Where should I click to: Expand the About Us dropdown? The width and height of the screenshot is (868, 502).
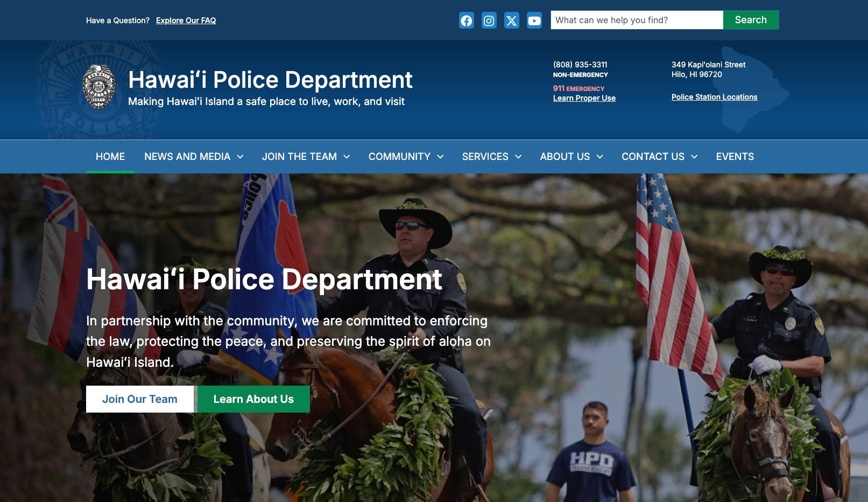click(599, 157)
